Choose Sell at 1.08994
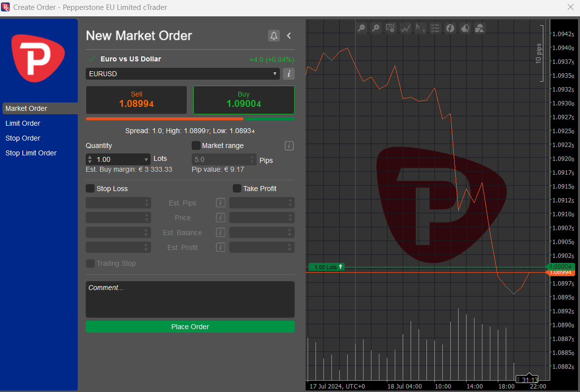This screenshot has height=392, width=580. click(x=137, y=100)
